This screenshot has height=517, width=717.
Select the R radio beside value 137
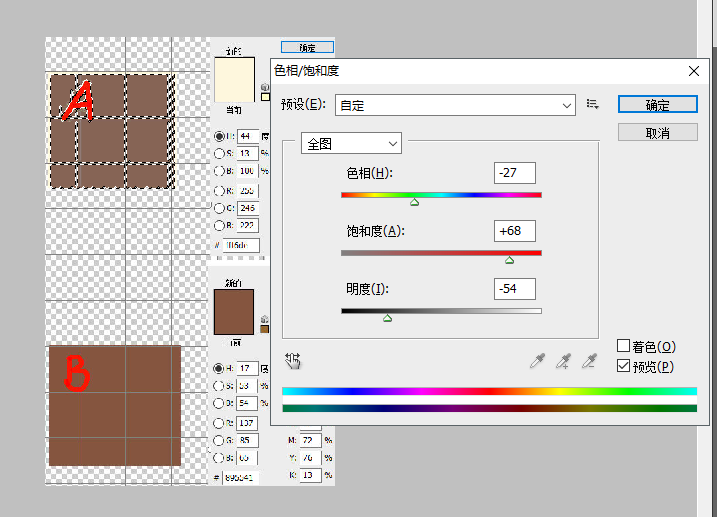218,423
